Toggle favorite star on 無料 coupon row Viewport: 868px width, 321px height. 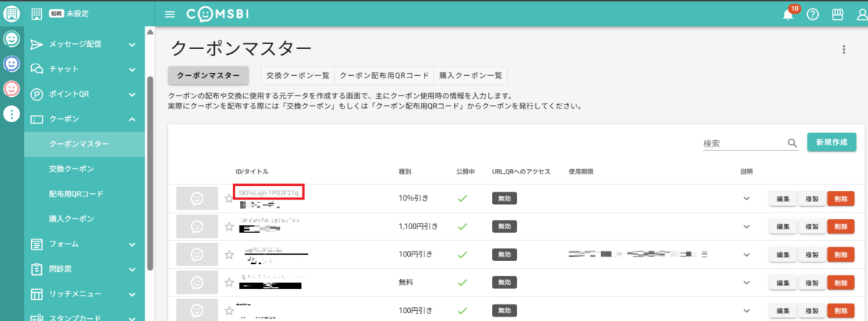point(229,283)
